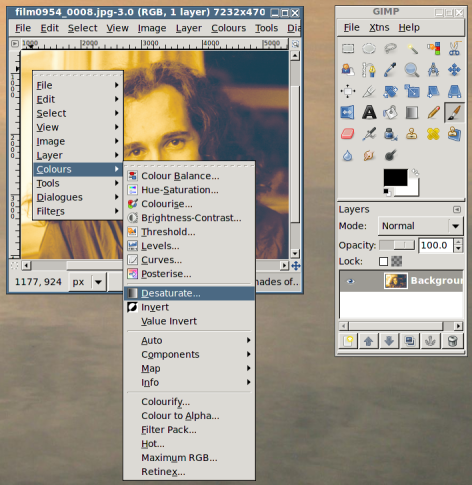The height and width of the screenshot is (485, 472).
Task: Click the Background layer thumbnail
Action: [x=396, y=281]
